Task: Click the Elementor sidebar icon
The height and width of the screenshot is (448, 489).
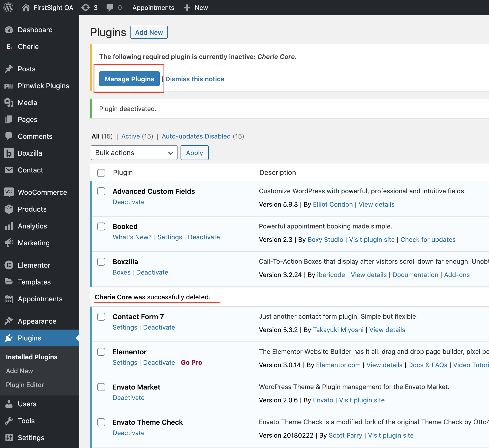Action: 9,265
